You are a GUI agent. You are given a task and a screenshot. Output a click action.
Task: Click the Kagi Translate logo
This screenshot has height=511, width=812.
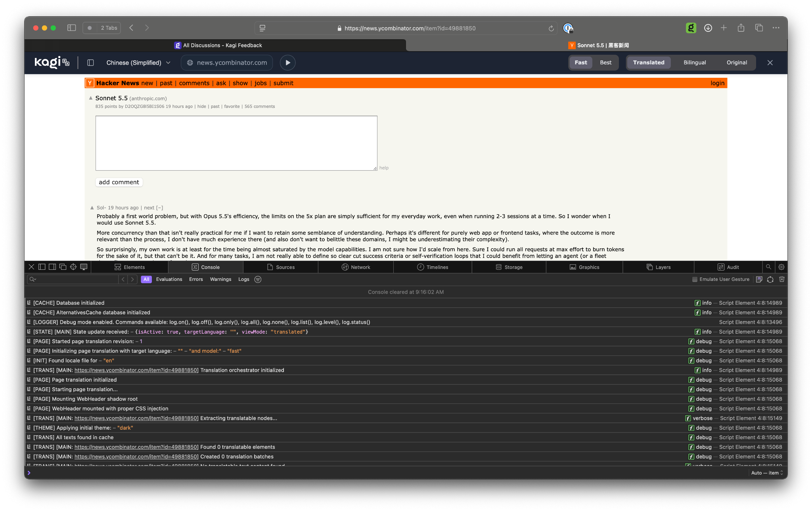pos(52,62)
